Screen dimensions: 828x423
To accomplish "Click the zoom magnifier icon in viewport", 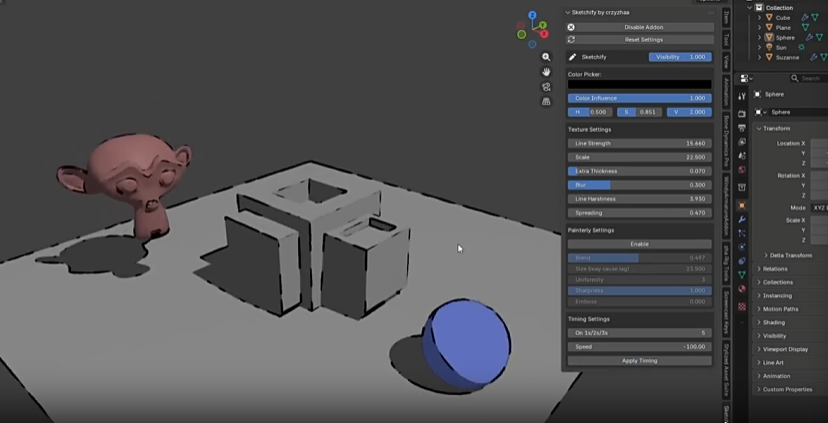I will pos(546,58).
